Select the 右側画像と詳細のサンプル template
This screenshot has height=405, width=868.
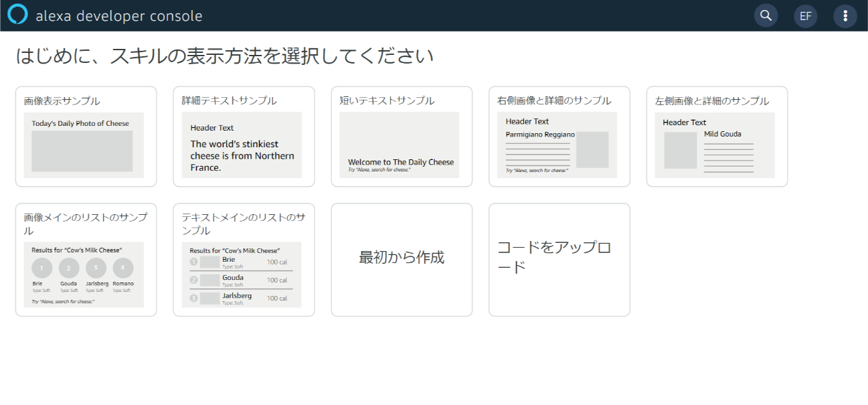(559, 136)
